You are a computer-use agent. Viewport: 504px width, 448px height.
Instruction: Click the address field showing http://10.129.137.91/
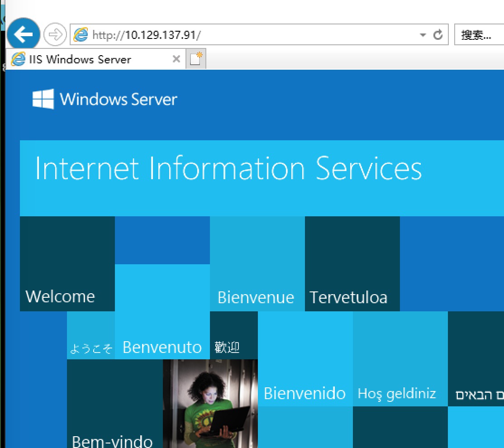point(259,34)
